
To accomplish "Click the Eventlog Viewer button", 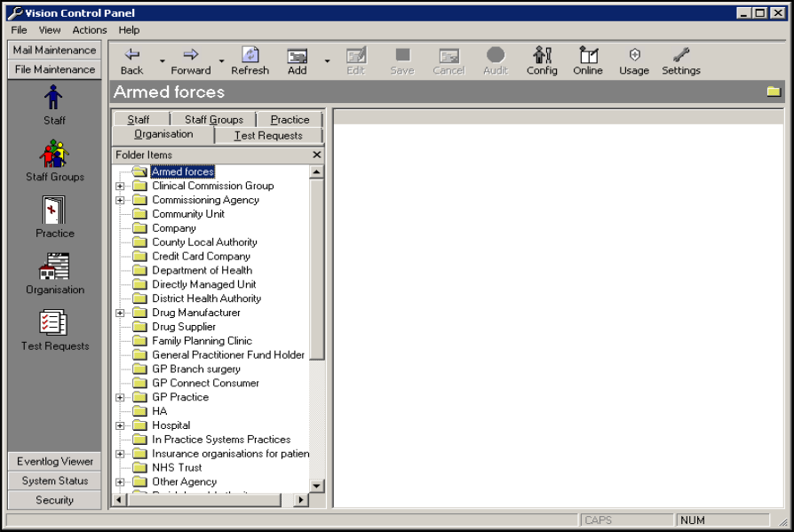I will click(x=54, y=461).
